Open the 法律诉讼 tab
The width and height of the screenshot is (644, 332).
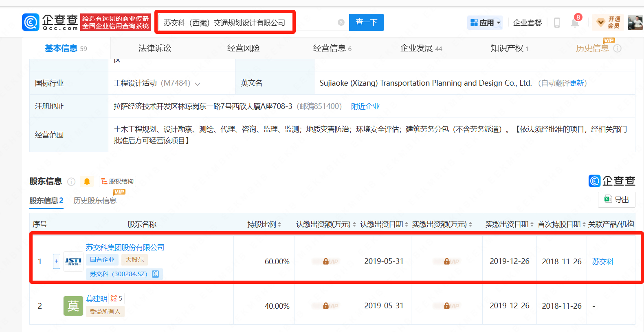154,49
